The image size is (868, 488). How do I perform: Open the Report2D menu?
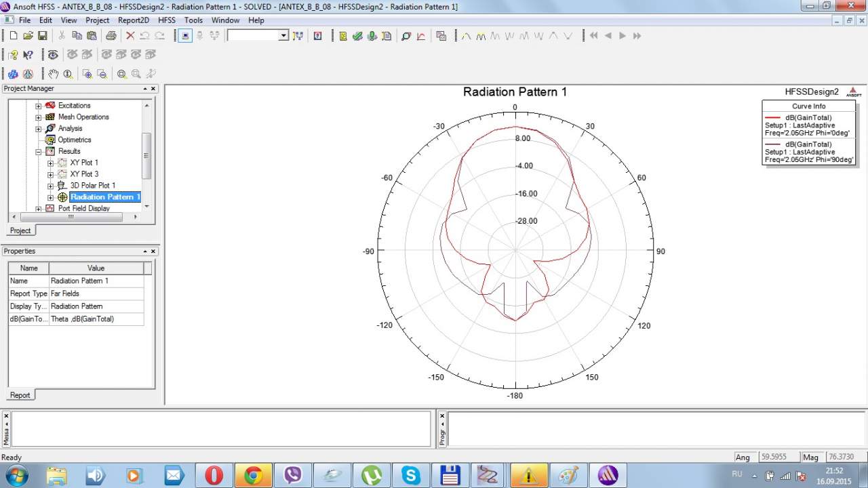click(133, 20)
